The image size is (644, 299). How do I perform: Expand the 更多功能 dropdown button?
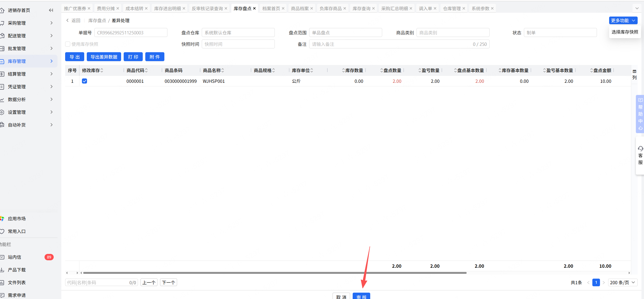click(x=623, y=20)
